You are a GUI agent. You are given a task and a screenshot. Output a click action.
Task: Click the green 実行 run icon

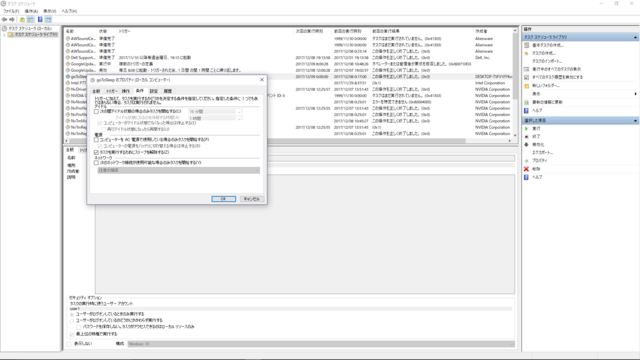(527, 129)
